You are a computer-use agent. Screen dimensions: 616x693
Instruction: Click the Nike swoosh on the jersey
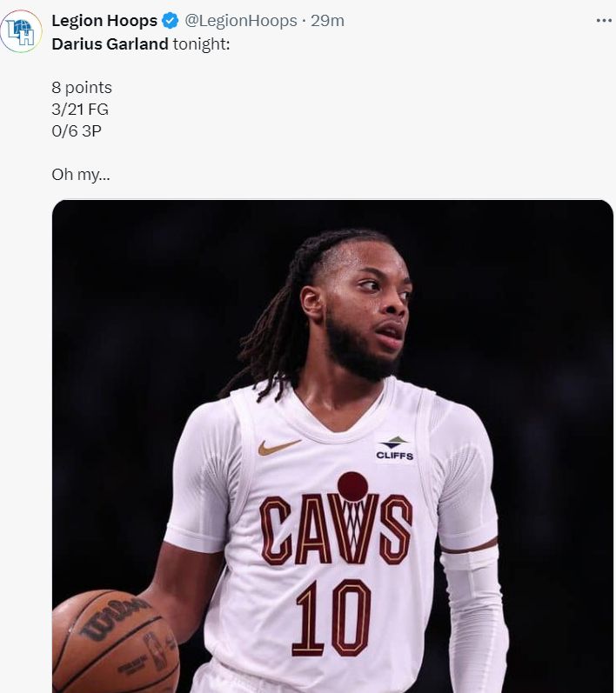pos(278,447)
